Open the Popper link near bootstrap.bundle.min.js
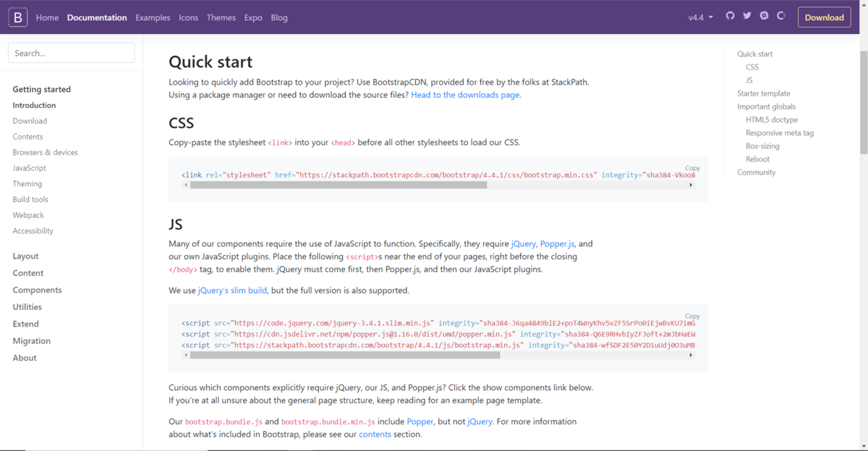The image size is (868, 451). click(x=420, y=421)
